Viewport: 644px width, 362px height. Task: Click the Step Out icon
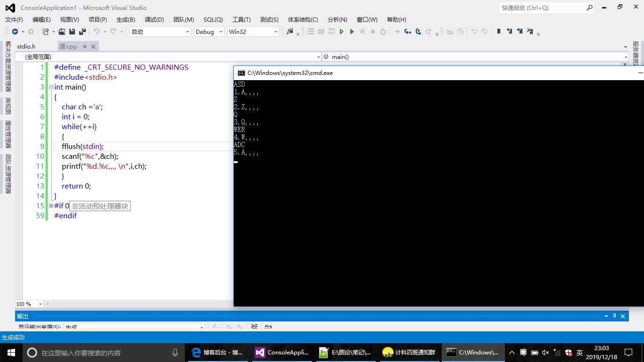[429, 32]
